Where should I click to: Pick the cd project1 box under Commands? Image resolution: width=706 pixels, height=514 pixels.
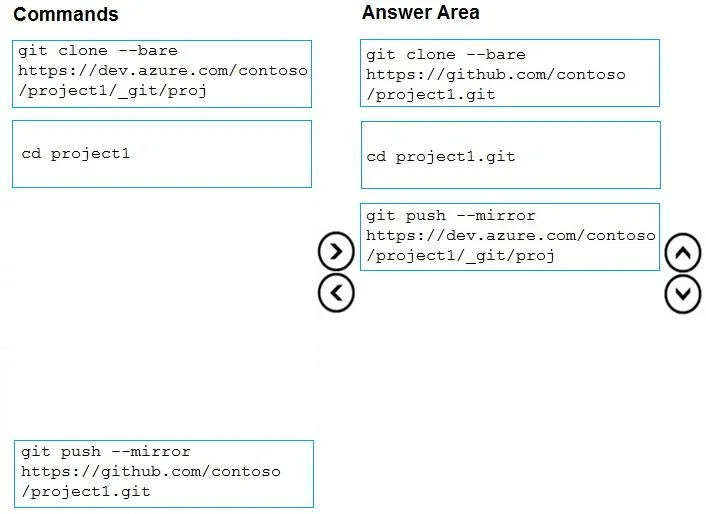click(162, 154)
